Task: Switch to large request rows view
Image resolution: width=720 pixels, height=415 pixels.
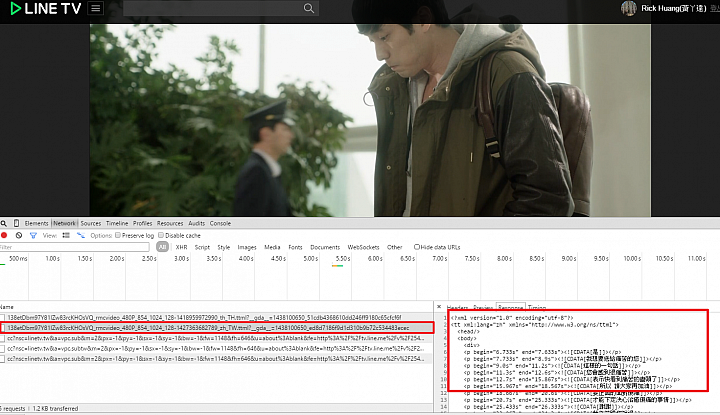Action: click(x=66, y=236)
